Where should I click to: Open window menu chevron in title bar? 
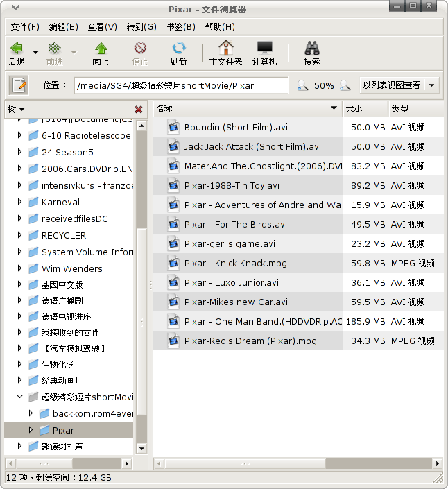tap(15, 8)
